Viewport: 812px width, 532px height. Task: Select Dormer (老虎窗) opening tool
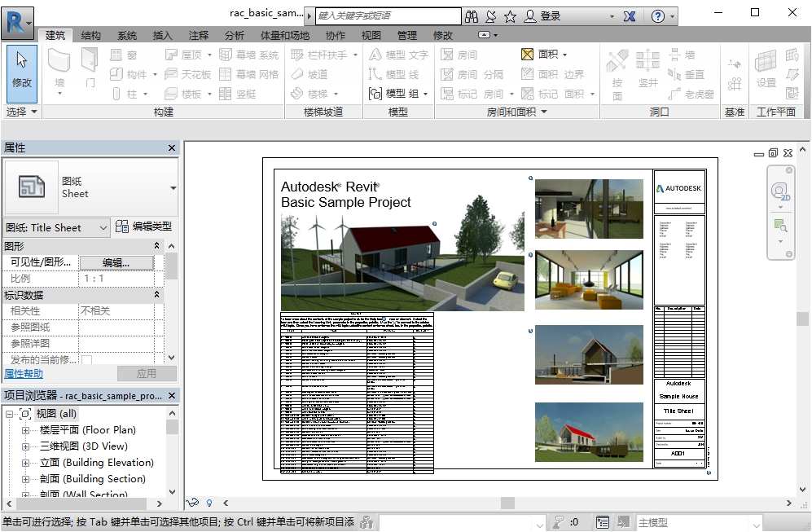coord(691,95)
